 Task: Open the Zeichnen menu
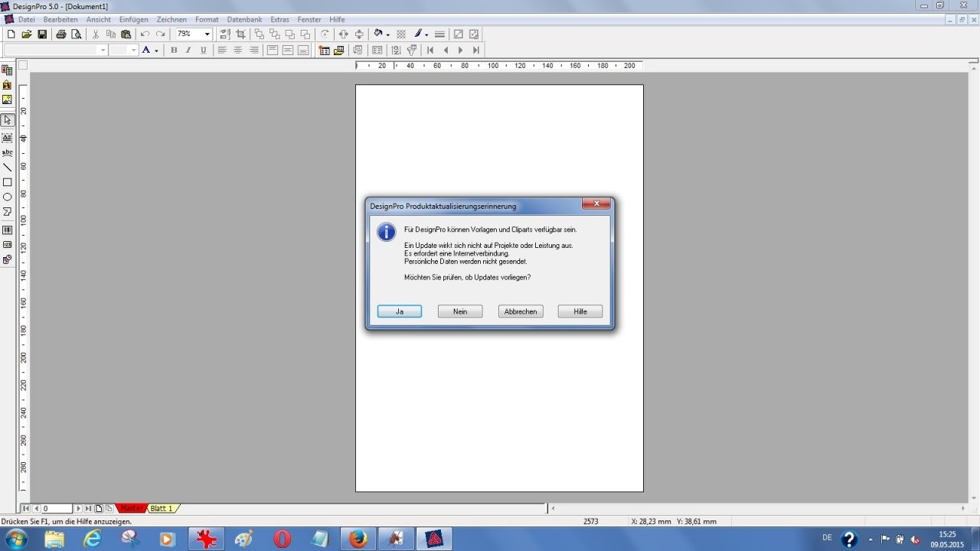[x=171, y=19]
